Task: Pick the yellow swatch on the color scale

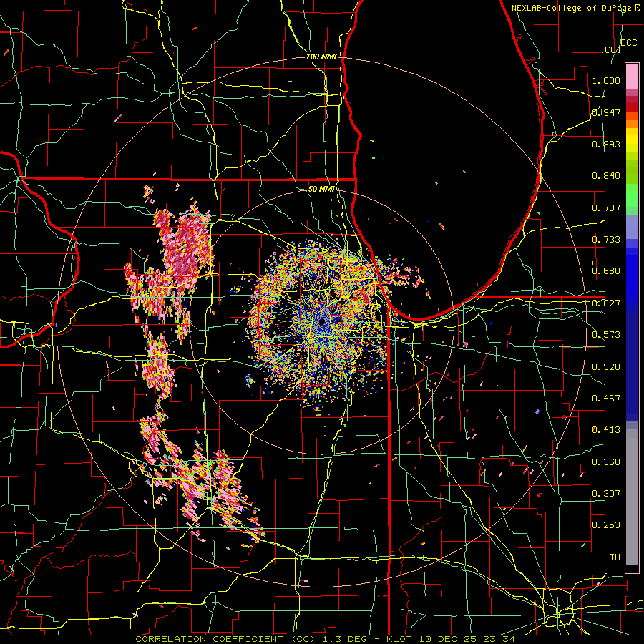Action: pyautogui.click(x=632, y=140)
